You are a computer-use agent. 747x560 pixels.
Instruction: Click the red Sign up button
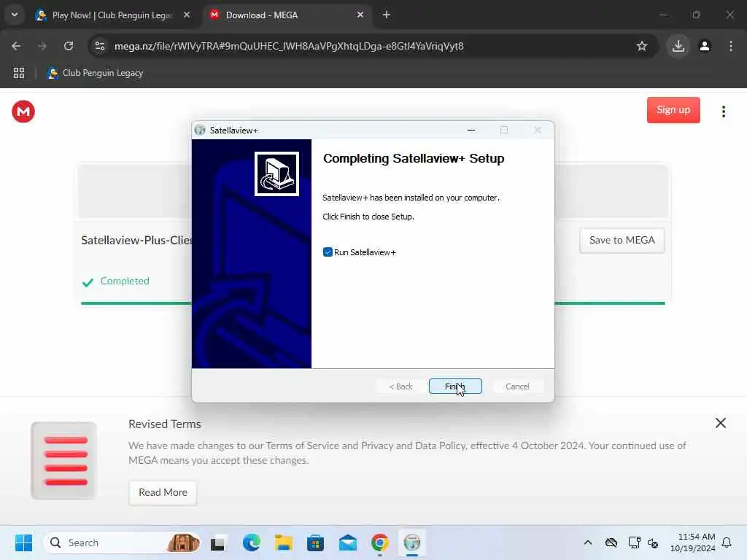pyautogui.click(x=673, y=110)
